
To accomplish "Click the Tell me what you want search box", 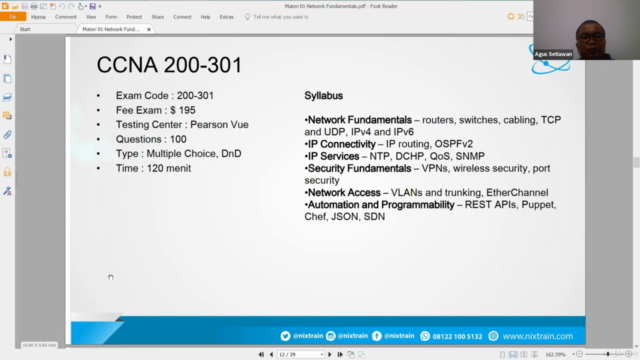I will (x=278, y=17).
